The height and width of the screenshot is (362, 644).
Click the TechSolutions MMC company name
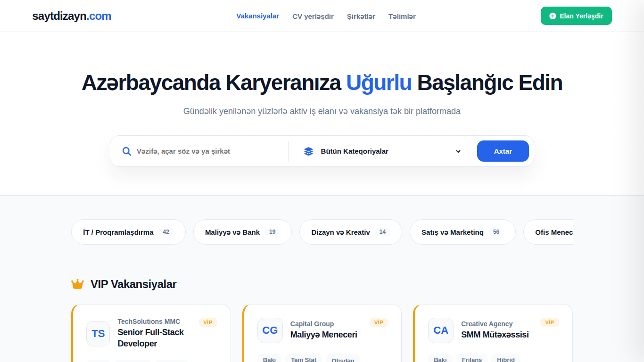point(149,321)
